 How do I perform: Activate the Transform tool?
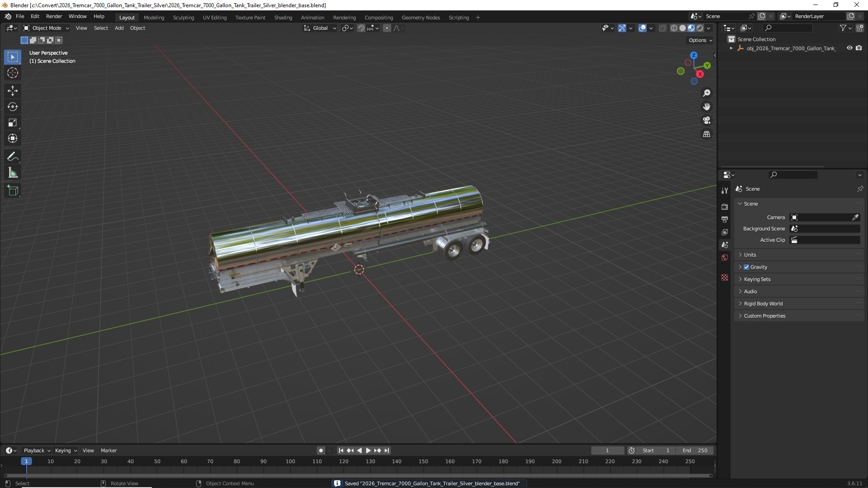pyautogui.click(x=13, y=138)
